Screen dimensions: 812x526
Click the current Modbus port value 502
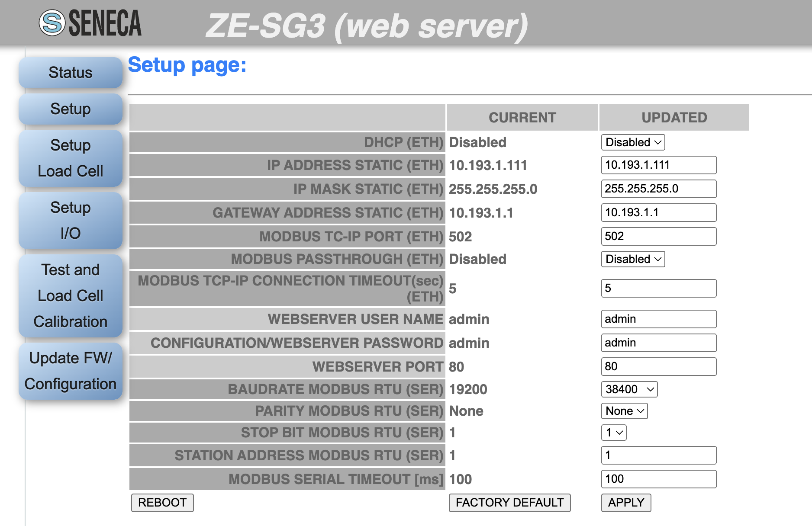coord(460,237)
